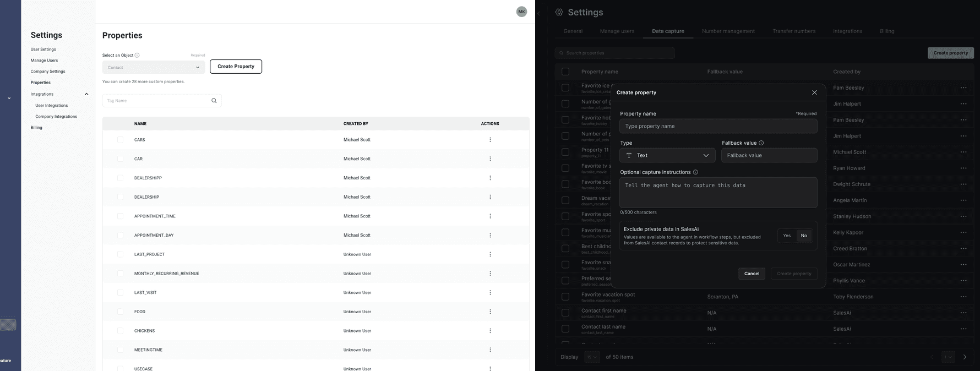Open the Display items-per-page dropdown
This screenshot has height=371, width=980.
592,357
